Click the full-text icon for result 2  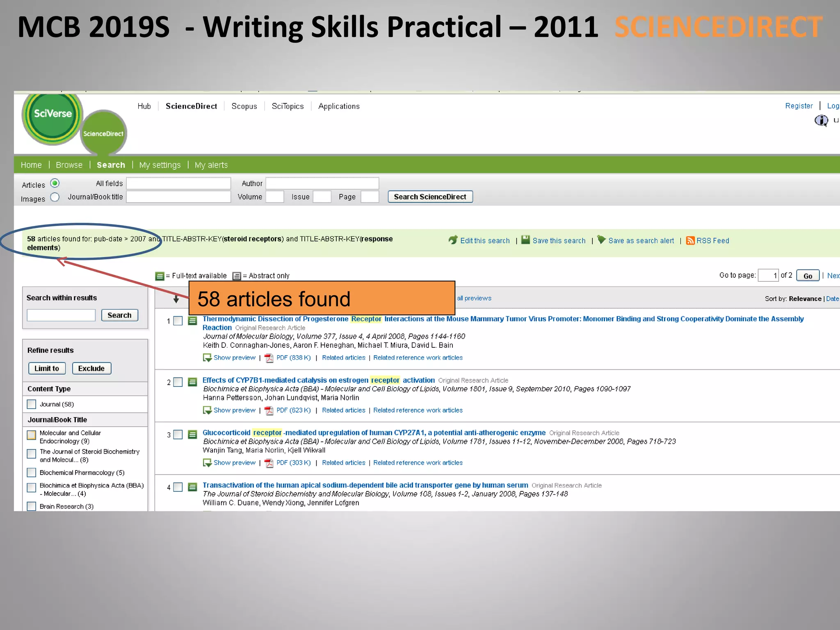coord(192,382)
